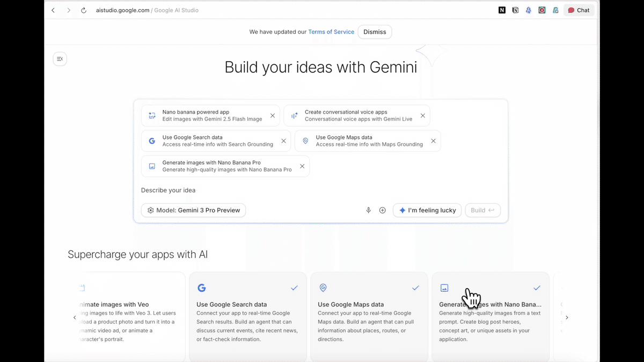Deselect the Use Google Maps data card checkmark
Screen dimensions: 644x362
click(415, 288)
